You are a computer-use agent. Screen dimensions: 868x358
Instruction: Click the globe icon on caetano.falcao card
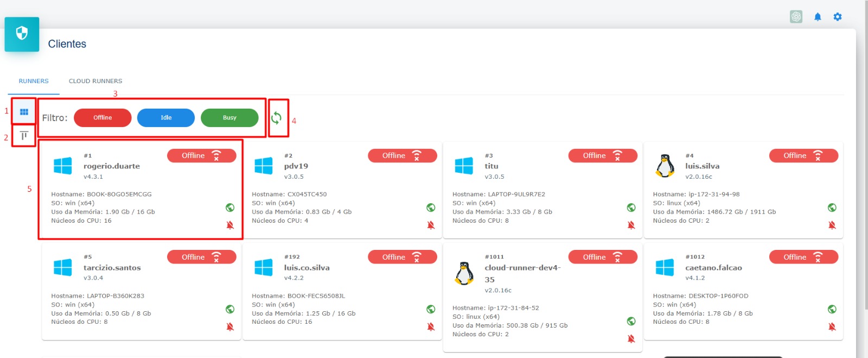tap(832, 309)
